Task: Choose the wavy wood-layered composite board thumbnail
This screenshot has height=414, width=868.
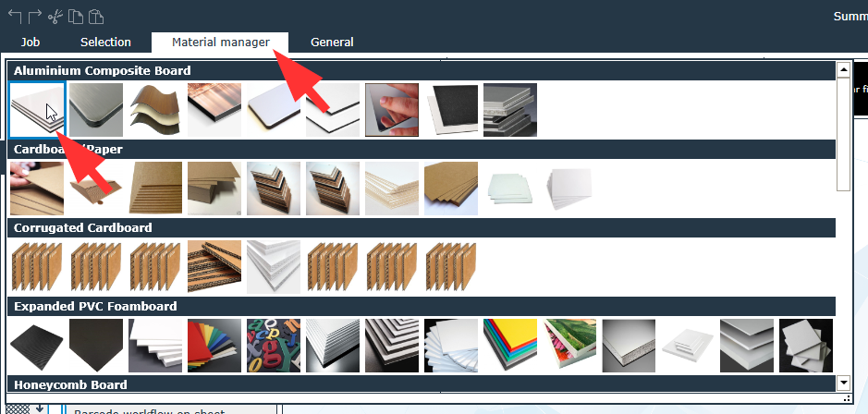Action: pos(155,110)
